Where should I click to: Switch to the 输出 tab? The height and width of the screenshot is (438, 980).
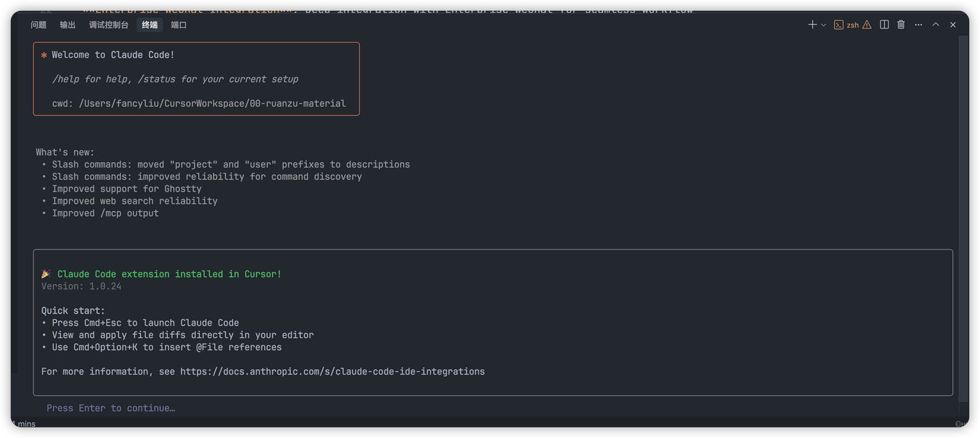click(x=67, y=25)
